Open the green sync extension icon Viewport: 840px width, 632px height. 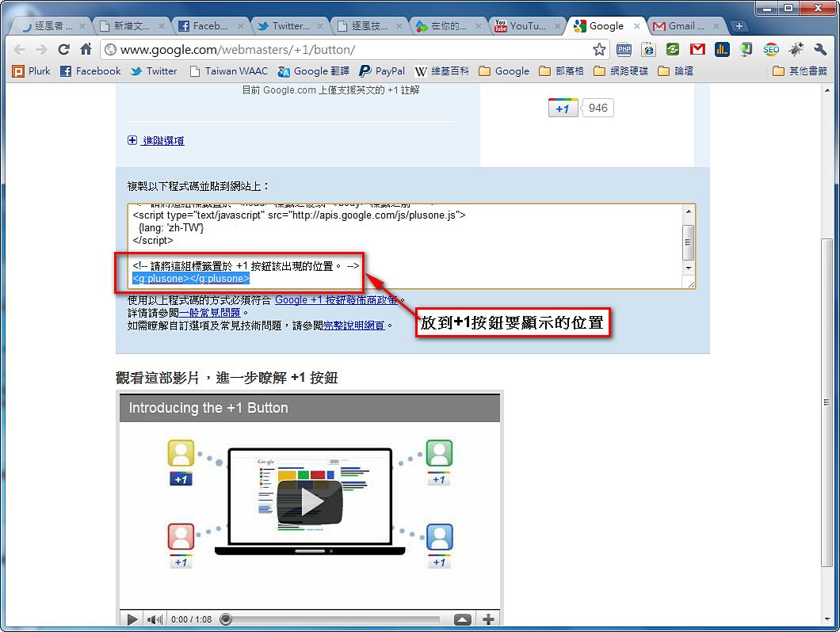673,50
